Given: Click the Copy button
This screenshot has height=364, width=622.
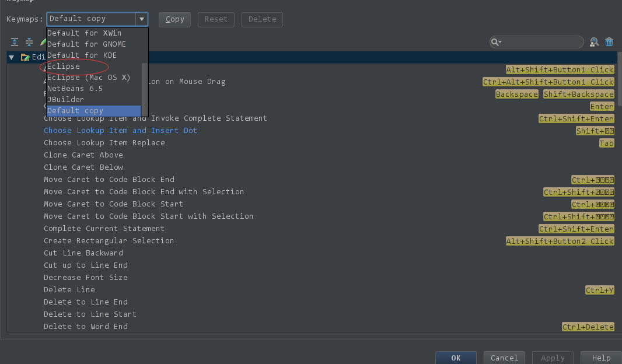Looking at the screenshot, I should (174, 19).
